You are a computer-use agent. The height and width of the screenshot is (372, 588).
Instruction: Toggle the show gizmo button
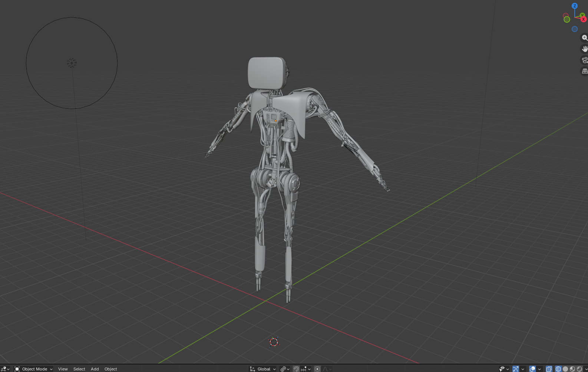click(516, 369)
